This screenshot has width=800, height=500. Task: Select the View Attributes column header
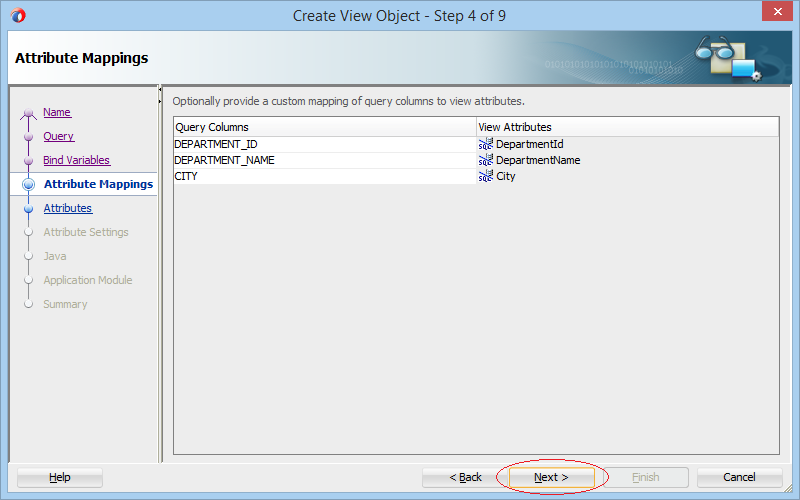coord(628,127)
